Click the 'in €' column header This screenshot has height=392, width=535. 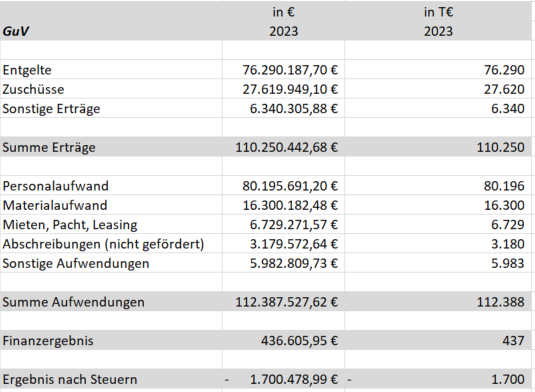coord(283,12)
